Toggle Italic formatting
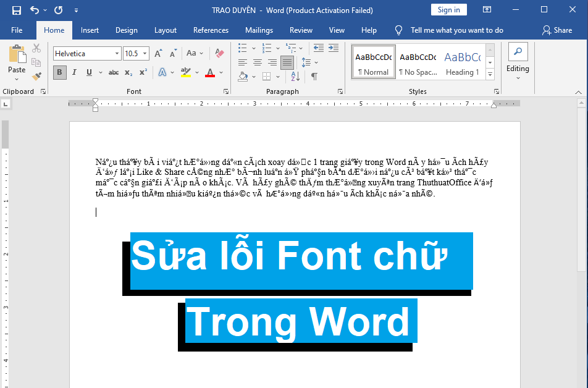 click(74, 72)
